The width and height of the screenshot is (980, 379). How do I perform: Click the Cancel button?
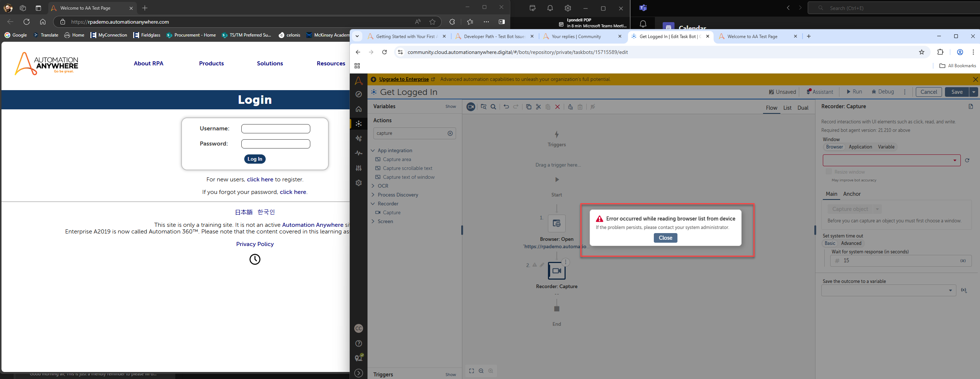point(929,92)
